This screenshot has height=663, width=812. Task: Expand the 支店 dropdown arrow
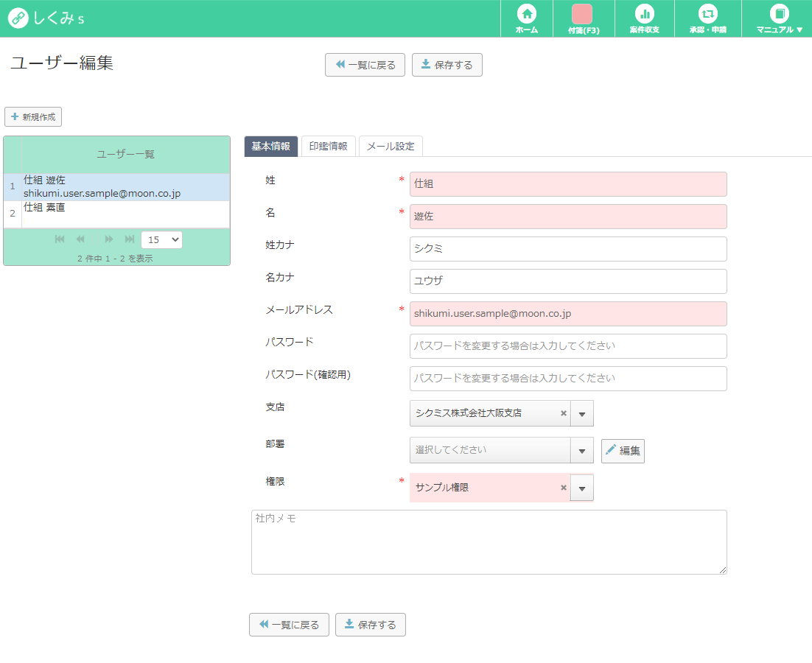click(x=582, y=413)
